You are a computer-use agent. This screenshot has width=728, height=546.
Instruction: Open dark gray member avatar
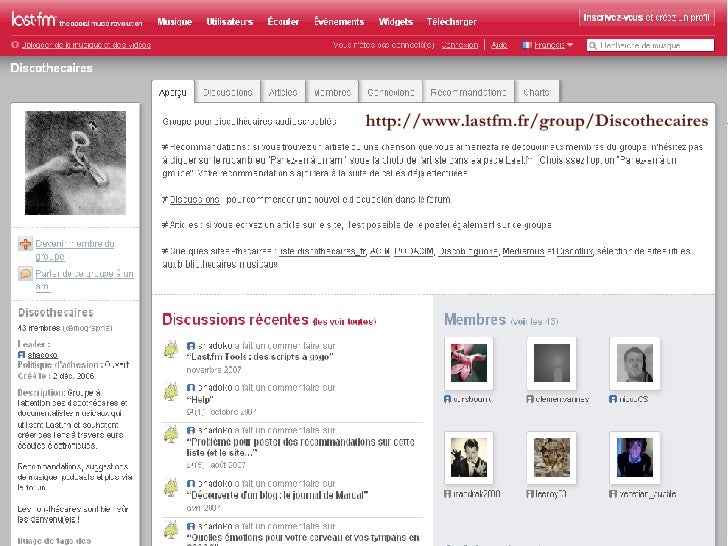coord(552,363)
